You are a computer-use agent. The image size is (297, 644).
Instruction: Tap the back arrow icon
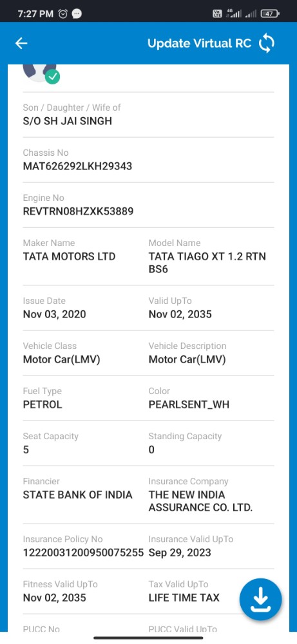[x=21, y=43]
